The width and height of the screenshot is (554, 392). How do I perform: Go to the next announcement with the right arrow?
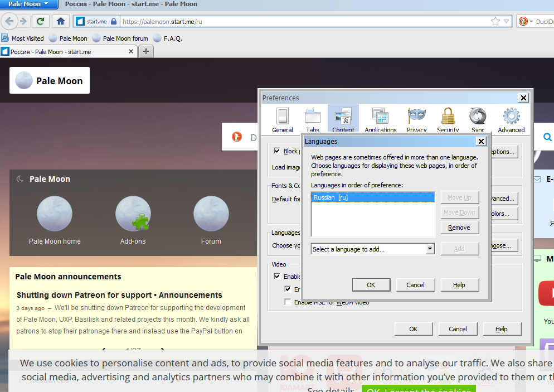pos(163,350)
